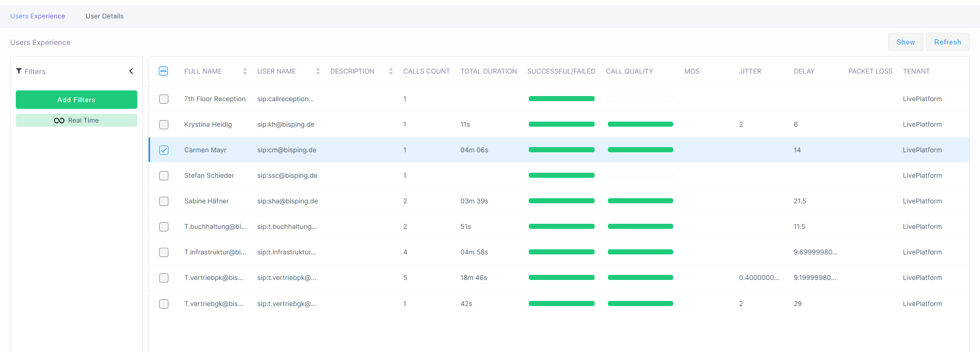This screenshot has width=980, height=352.
Task: Select the 7th Floor Reception checkbox
Action: 164,99
